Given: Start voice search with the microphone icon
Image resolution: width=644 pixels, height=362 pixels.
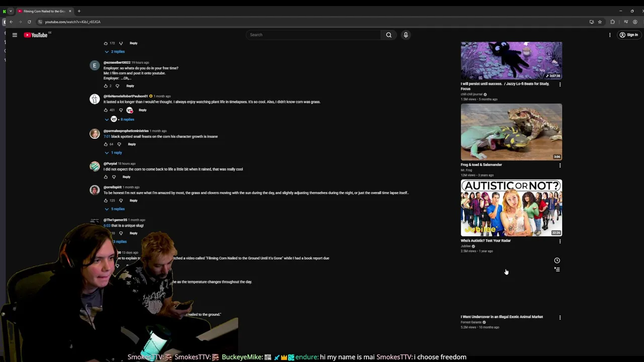Looking at the screenshot, I should click(406, 35).
